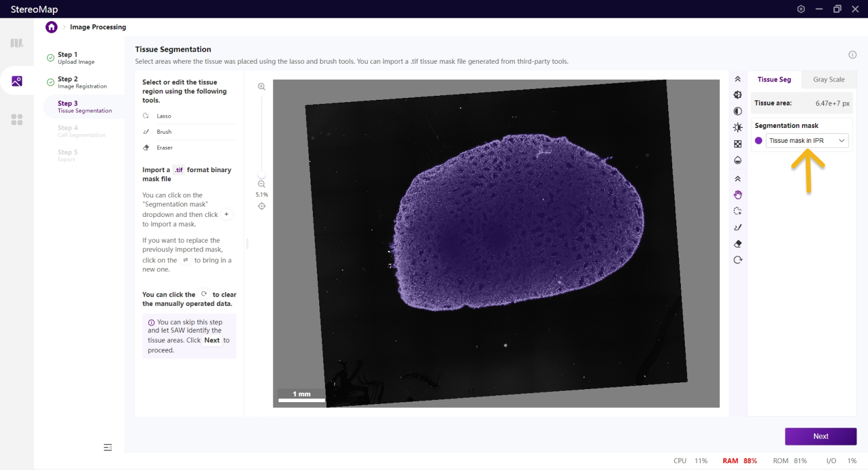Click the hand pan tool
Viewport: 868px width, 470px height.
click(738, 195)
